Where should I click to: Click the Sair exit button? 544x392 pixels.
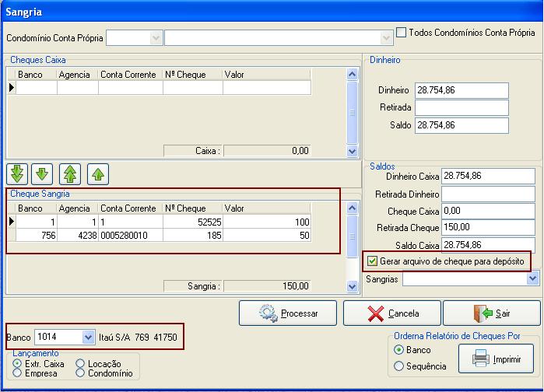492,313
